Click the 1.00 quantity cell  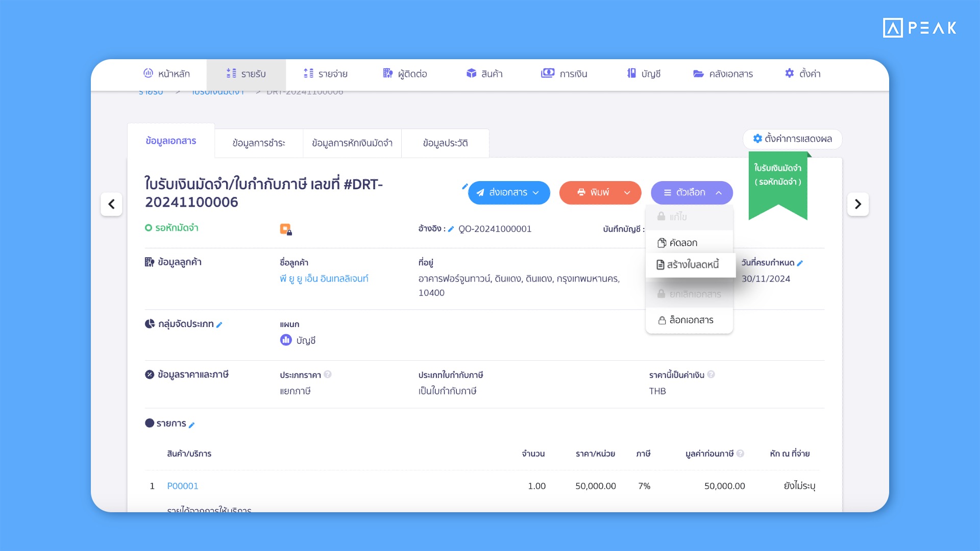536,486
